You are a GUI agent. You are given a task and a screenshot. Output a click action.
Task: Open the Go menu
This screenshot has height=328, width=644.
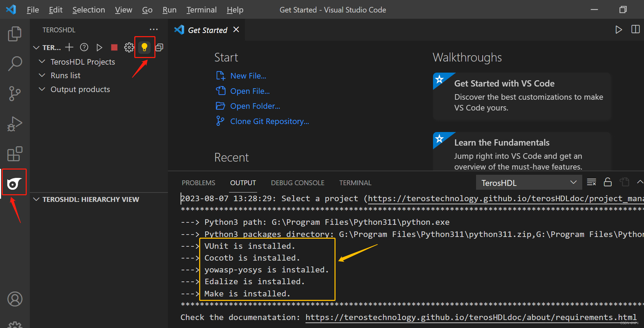[147, 10]
